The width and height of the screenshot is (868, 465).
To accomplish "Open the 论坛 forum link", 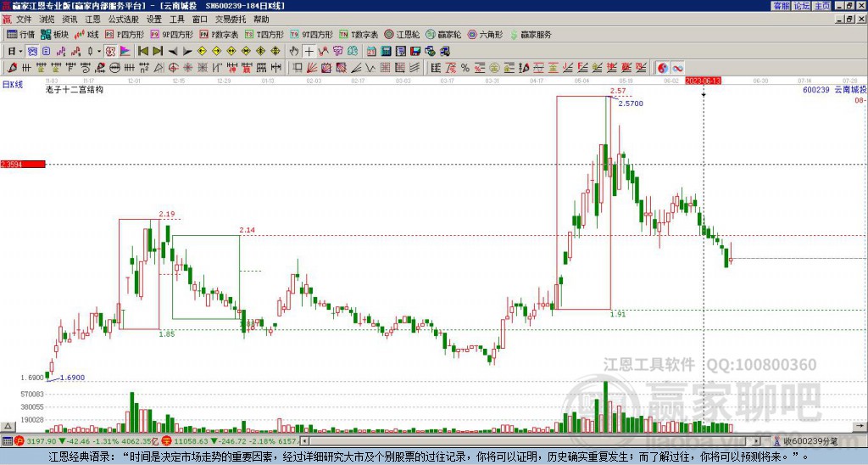I will click(802, 6).
